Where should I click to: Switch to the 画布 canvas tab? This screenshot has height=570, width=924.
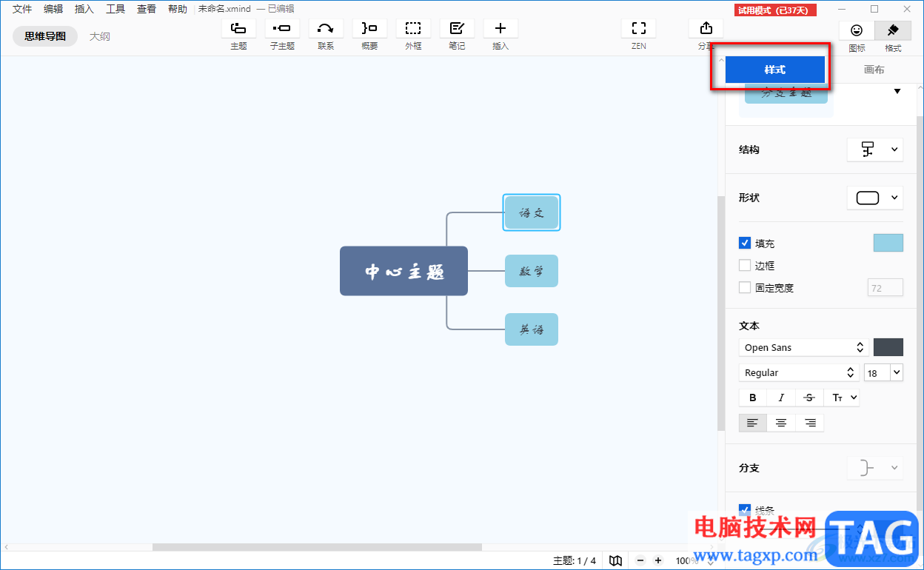point(874,70)
